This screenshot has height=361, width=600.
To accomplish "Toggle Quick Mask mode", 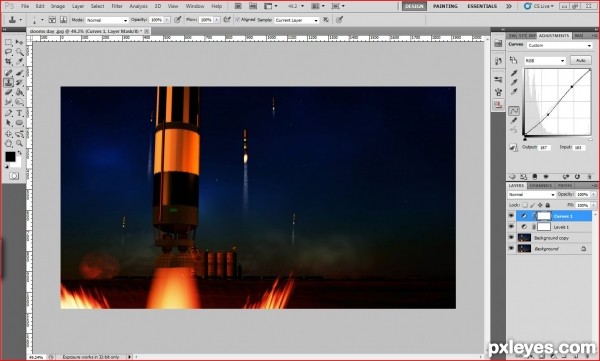I will [14, 176].
